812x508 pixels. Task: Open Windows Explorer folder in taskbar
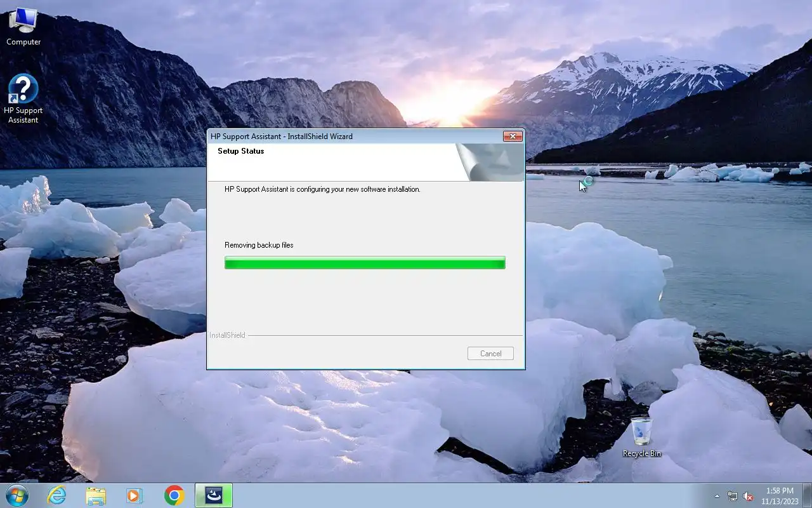coord(96,495)
